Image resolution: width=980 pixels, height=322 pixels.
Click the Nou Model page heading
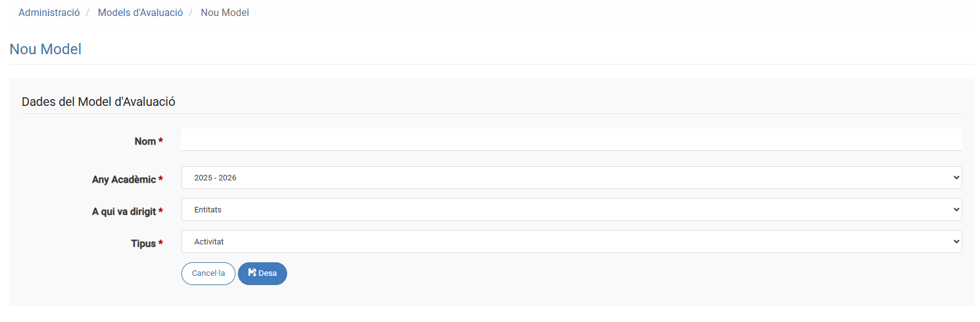(45, 49)
